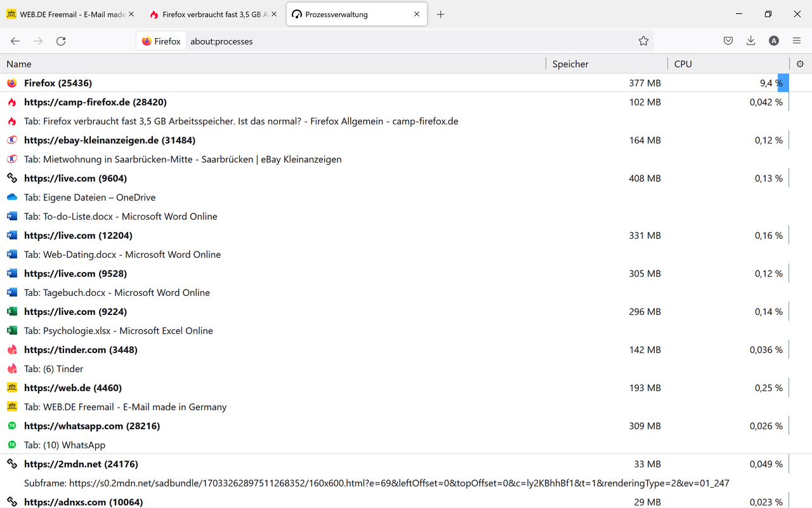Select the 'Tab: Mietwohnung in Saarbrücken-Mitte' row
Image resolution: width=812 pixels, height=508 pixels.
(x=406, y=159)
